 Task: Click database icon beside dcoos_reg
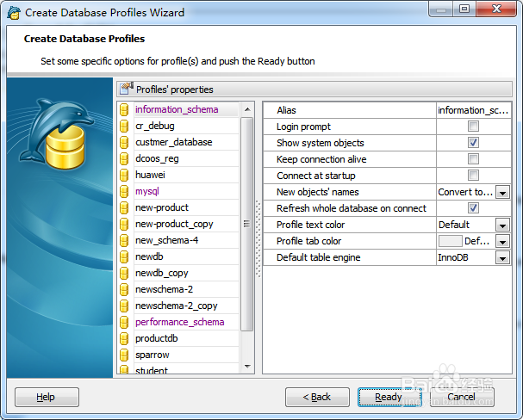(x=124, y=158)
